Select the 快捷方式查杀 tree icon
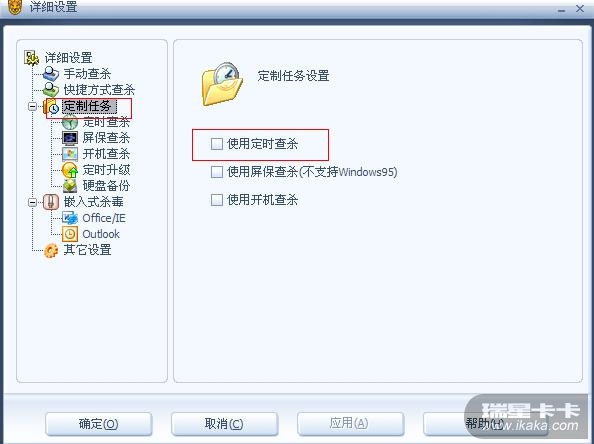594x444 pixels. tap(51, 90)
